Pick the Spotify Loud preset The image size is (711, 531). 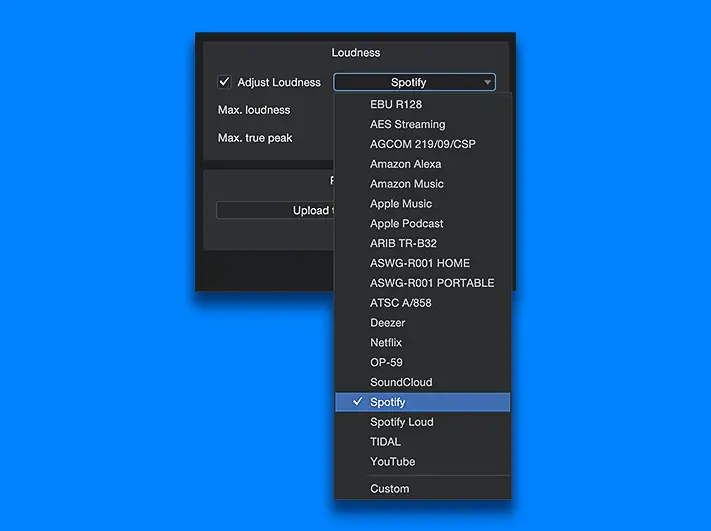(401, 422)
